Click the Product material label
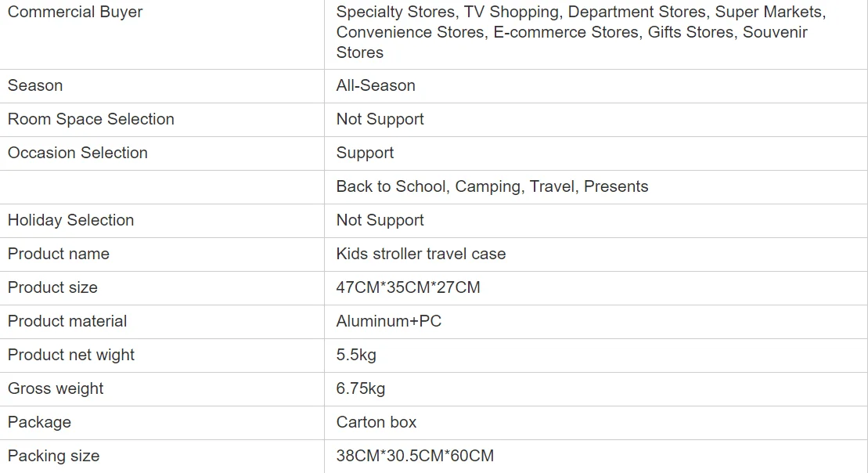The image size is (868, 473). (67, 321)
